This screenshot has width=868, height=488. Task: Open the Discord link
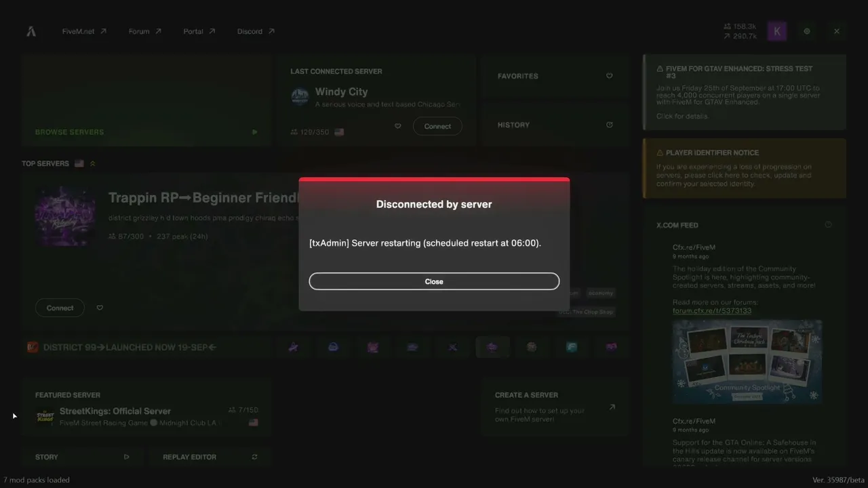256,31
